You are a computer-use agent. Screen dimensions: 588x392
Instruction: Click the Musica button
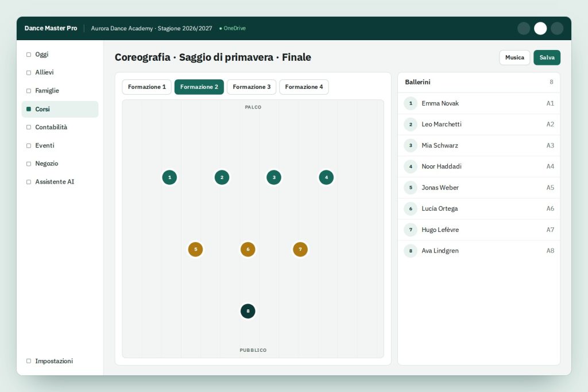[514, 57]
